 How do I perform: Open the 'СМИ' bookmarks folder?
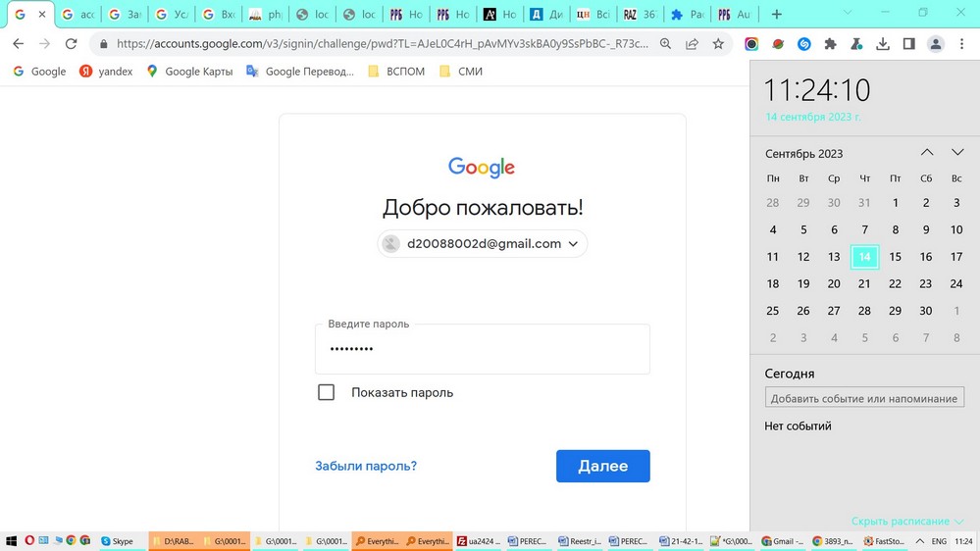pyautogui.click(x=461, y=72)
